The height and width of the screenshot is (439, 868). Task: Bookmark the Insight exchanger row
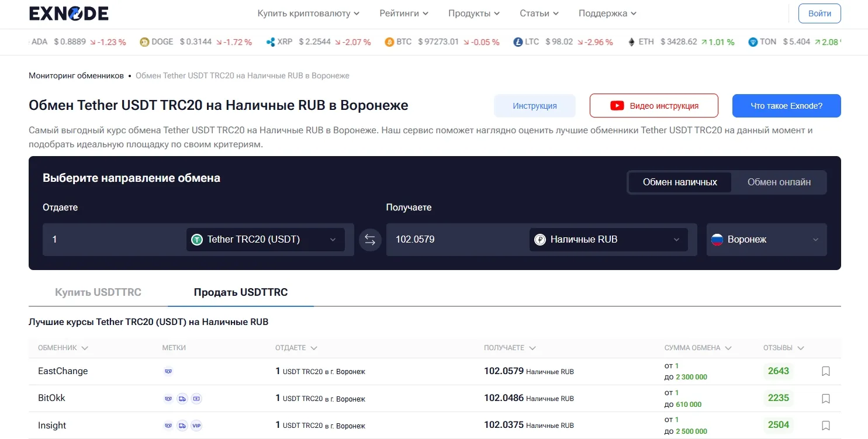[825, 426]
